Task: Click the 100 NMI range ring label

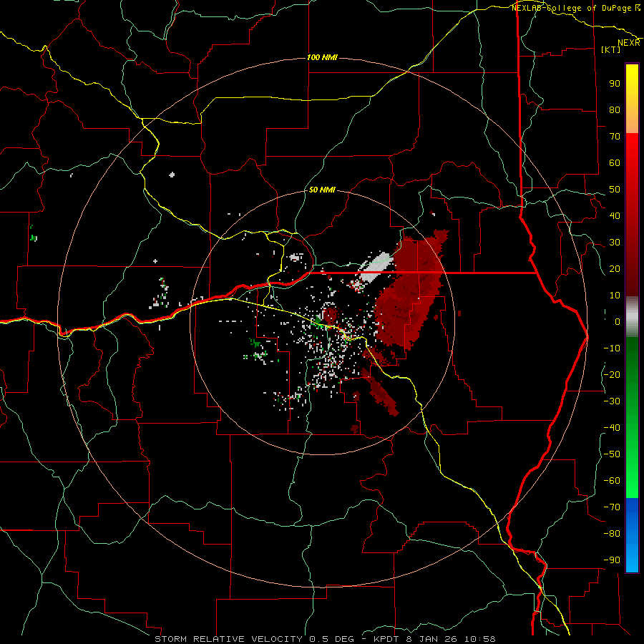Action: tap(322, 57)
